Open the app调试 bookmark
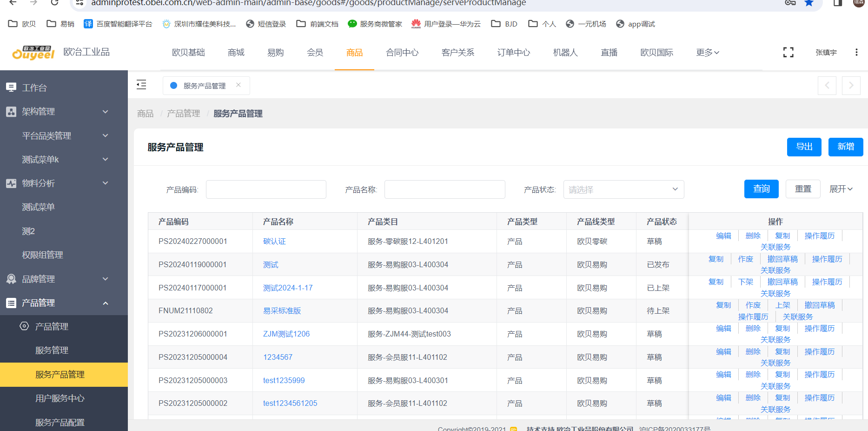Screen dimensions: 868x431 pyautogui.click(x=635, y=24)
